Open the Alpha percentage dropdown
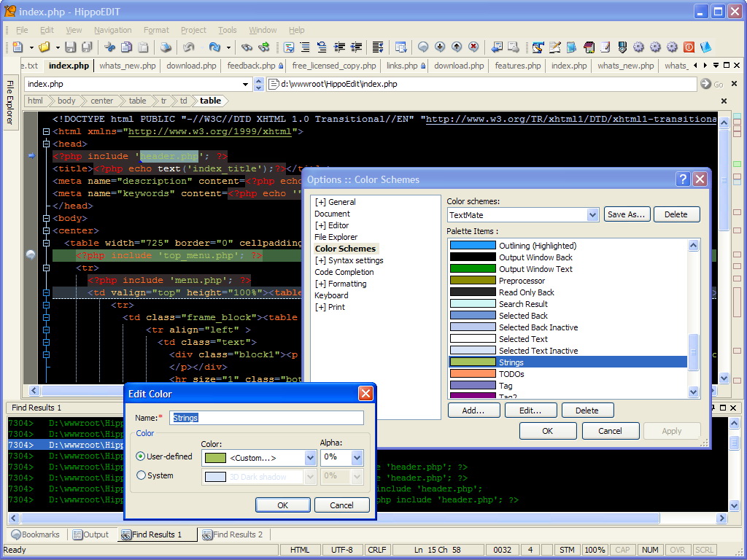Screen dimensions: 747x560 (x=357, y=457)
